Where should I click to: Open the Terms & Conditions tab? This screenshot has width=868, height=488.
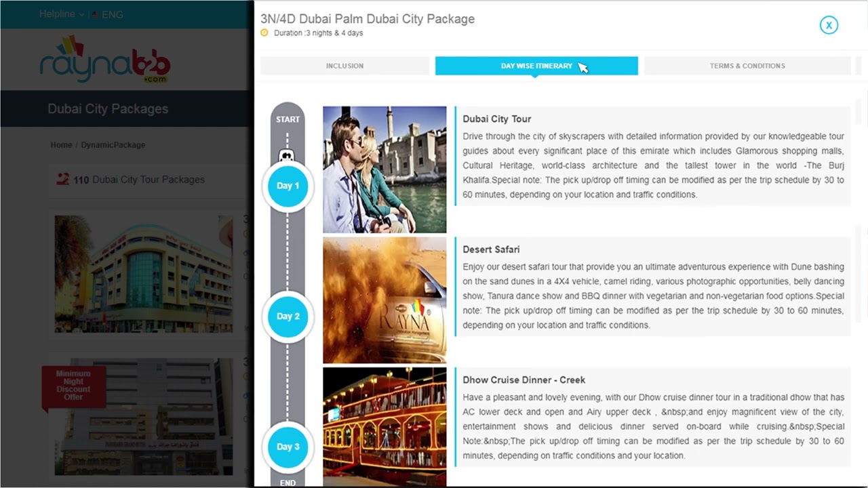click(x=747, y=66)
